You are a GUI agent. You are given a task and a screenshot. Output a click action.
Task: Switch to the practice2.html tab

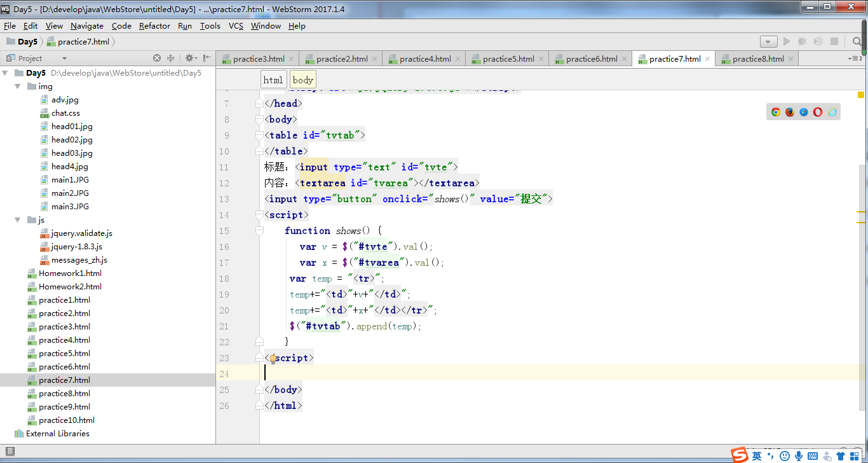point(342,59)
